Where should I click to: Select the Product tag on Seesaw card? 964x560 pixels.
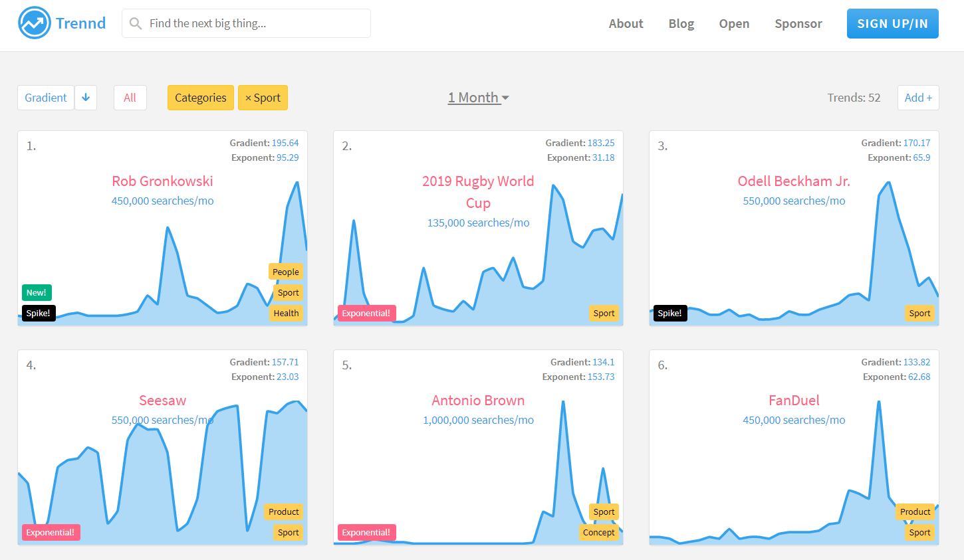[x=284, y=512]
